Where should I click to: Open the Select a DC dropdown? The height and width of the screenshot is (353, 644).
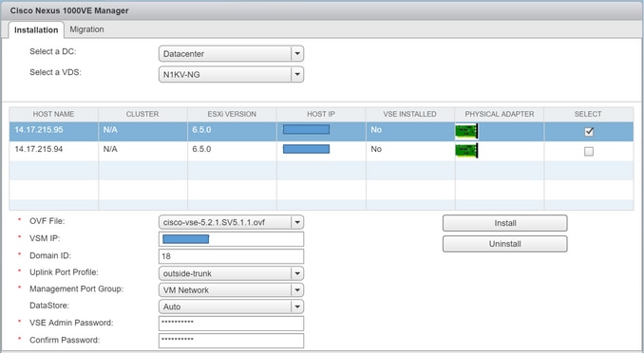coord(231,53)
